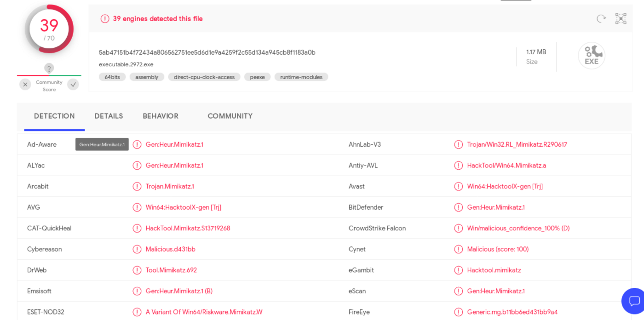Click the Trojan/Win32.RL_Mimikatz.R290617 result

point(517,144)
